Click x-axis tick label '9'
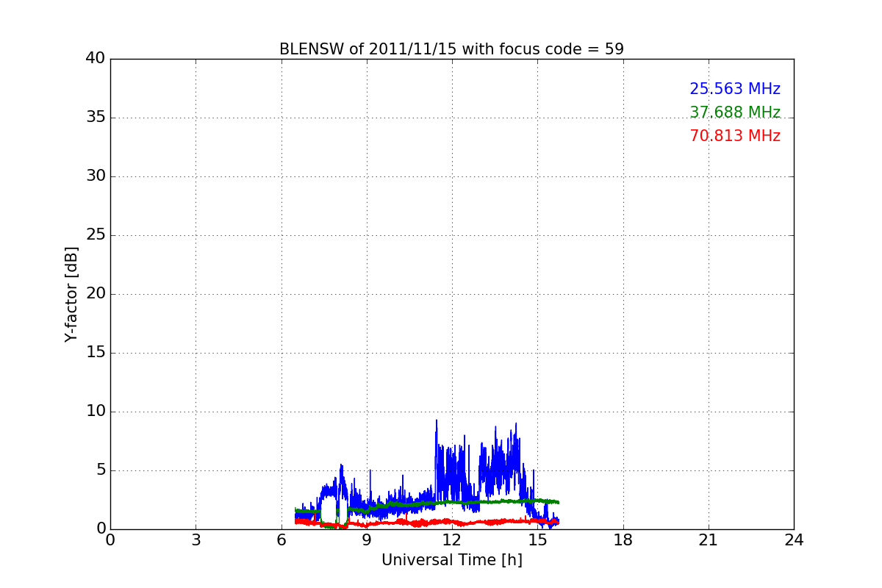This screenshot has width=882, height=588. click(367, 540)
